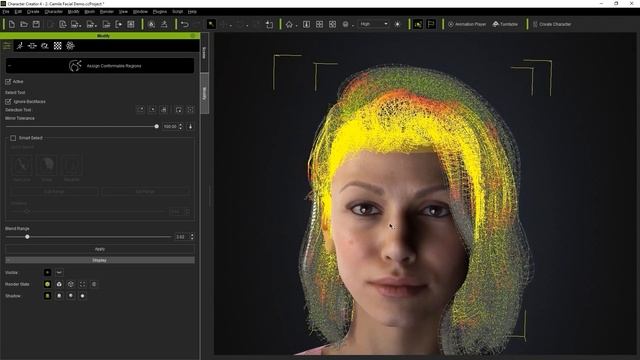The height and width of the screenshot is (360, 640).
Task: Open the Plugins menu
Action: pos(160,12)
